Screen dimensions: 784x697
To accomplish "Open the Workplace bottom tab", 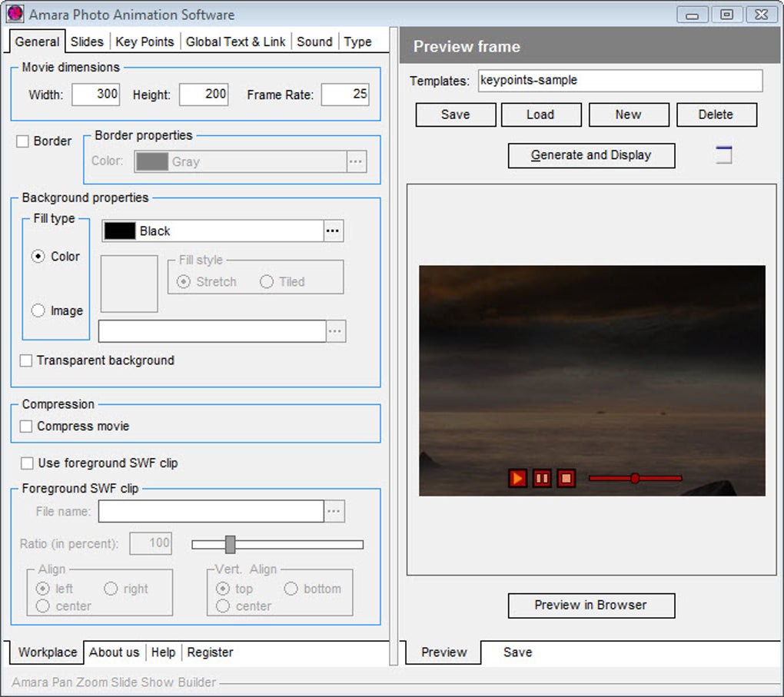I will [x=48, y=652].
